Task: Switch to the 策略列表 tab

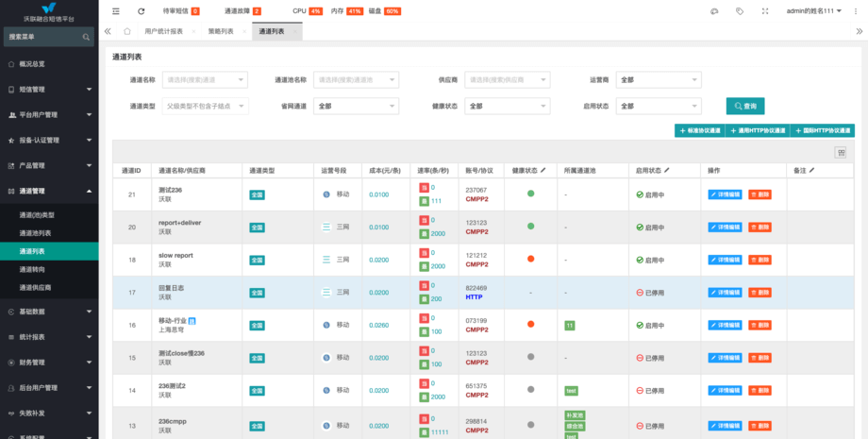Action: coord(221,31)
